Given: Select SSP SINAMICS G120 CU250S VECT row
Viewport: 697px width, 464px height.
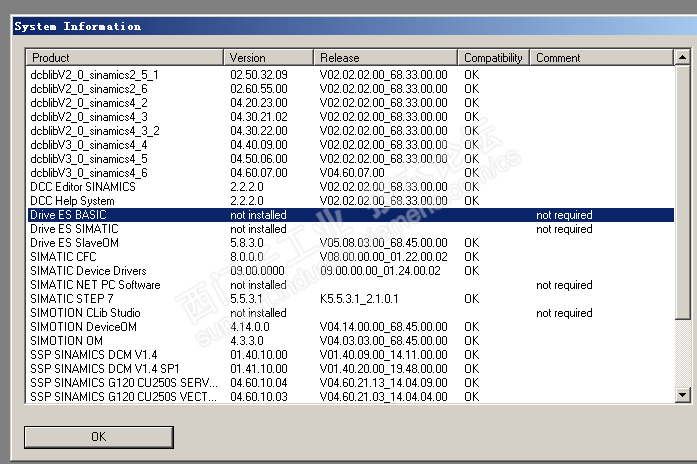Looking at the screenshot, I should pos(350,397).
